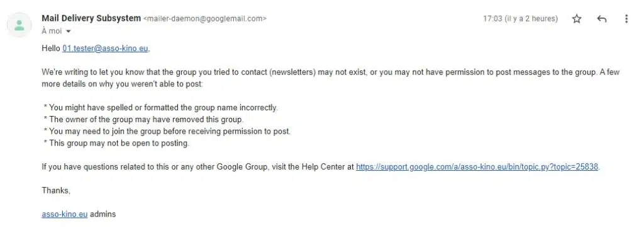Click the sender's avatar picture

tap(19, 25)
